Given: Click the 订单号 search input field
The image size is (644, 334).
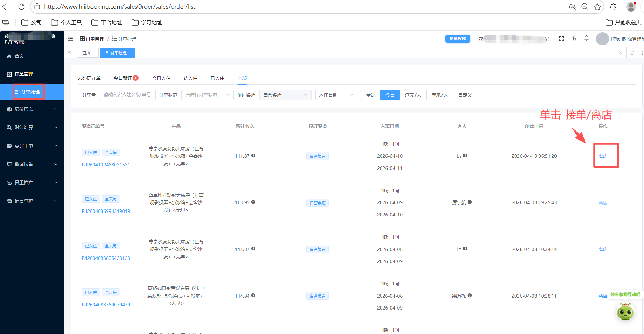Looking at the screenshot, I should point(128,95).
